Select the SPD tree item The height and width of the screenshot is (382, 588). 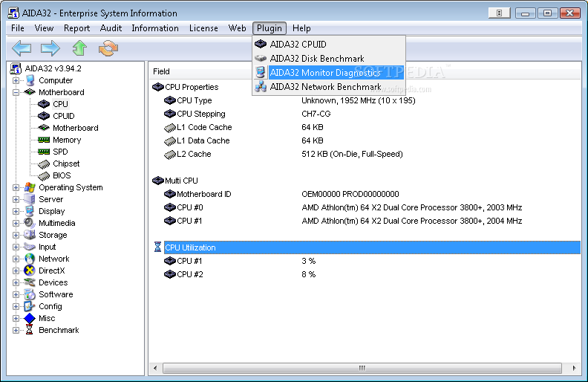(60, 152)
